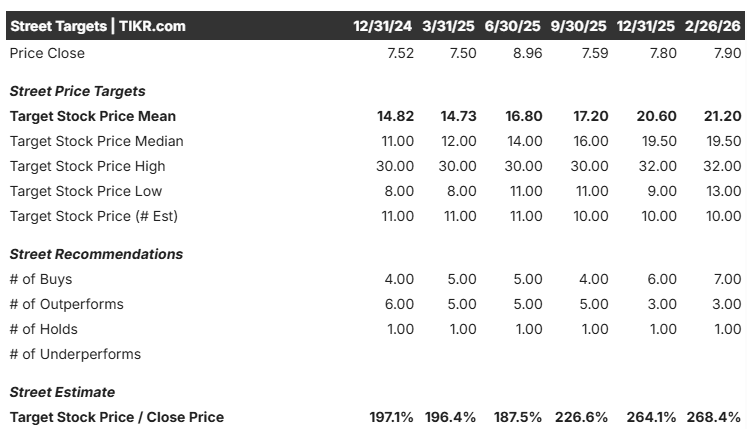Click the Target Stock Price High label
This screenshot has width=747, height=439.
click(87, 166)
